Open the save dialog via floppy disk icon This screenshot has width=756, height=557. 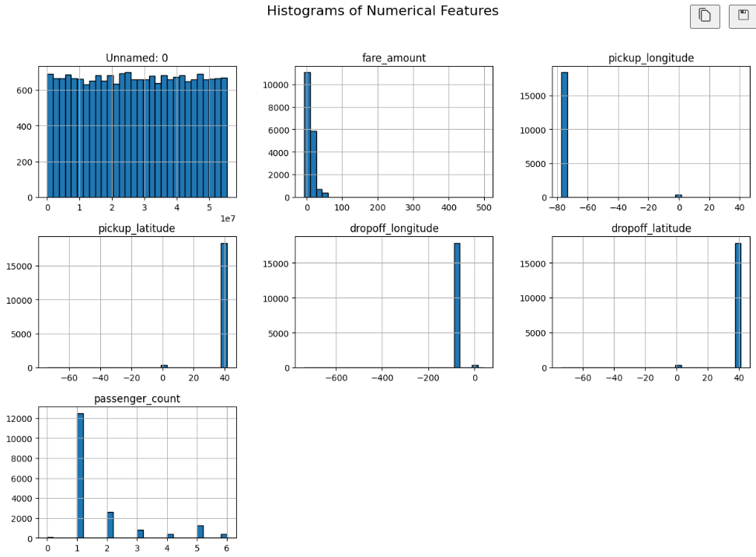pos(744,16)
